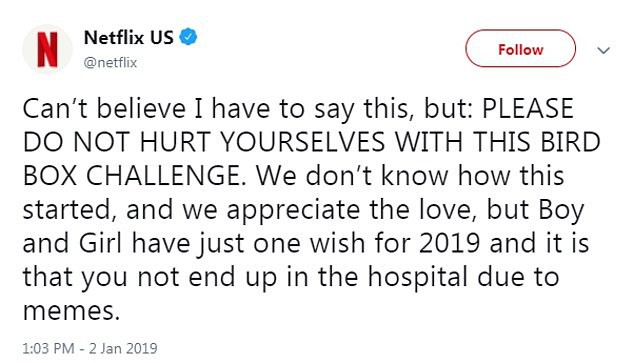Click the blue verified checkmark badge

[188, 37]
